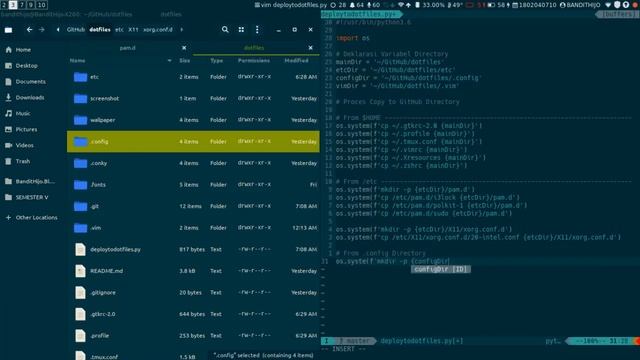Click workspace 7 in the top bar

pos(22,5)
